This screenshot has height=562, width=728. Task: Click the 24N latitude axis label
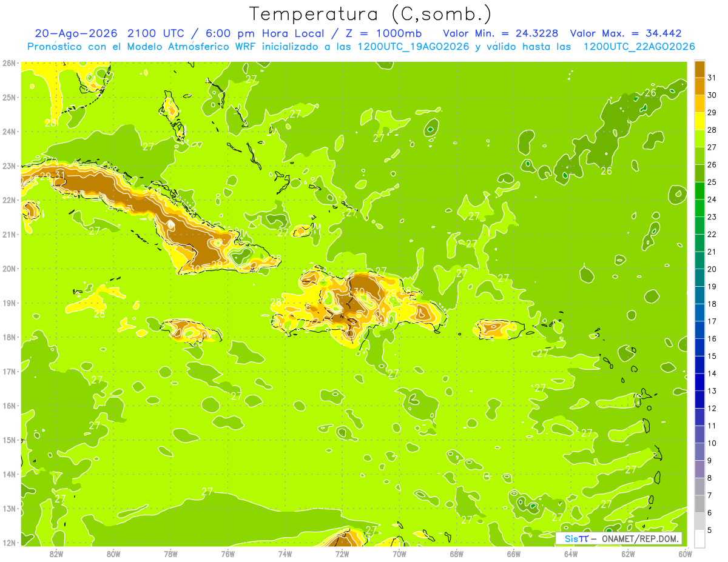pos(9,132)
